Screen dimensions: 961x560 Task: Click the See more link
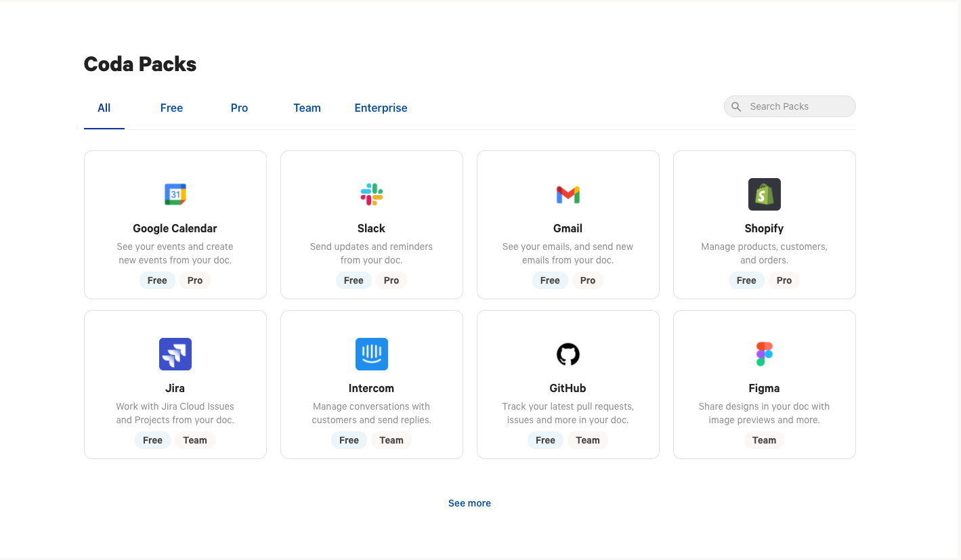coord(469,503)
